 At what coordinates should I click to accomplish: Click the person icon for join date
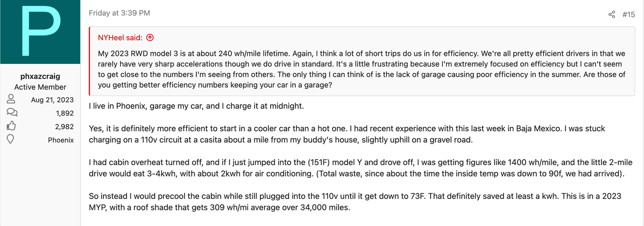tap(12, 100)
